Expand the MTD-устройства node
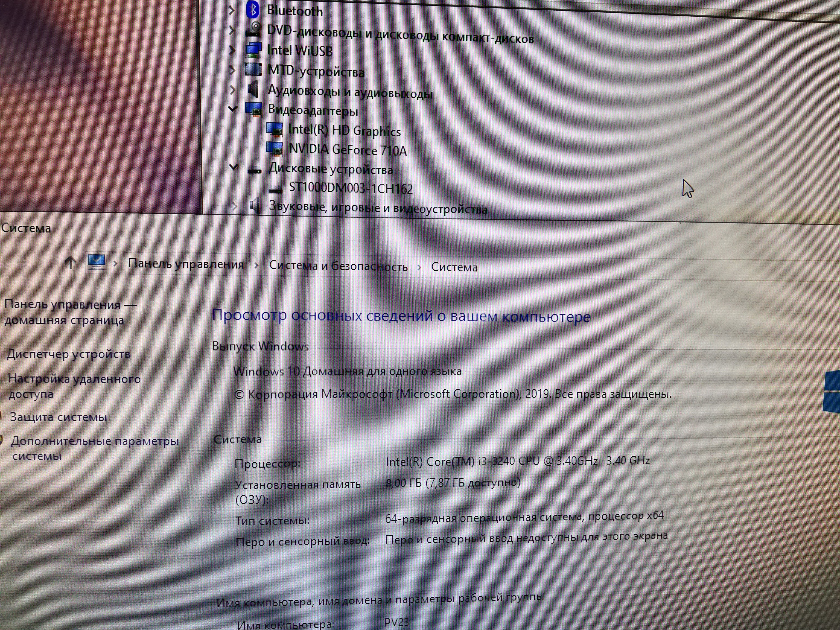This screenshot has height=630, width=840. [232, 70]
